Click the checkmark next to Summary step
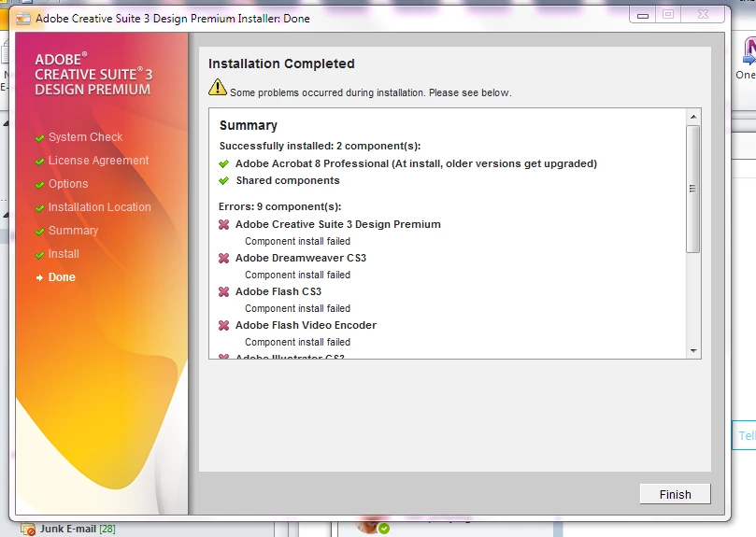 [39, 232]
